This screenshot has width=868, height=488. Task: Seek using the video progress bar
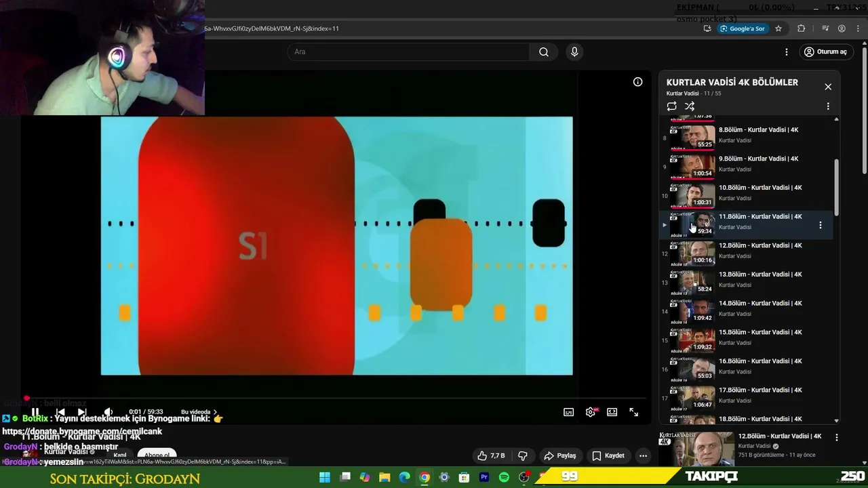(x=336, y=399)
